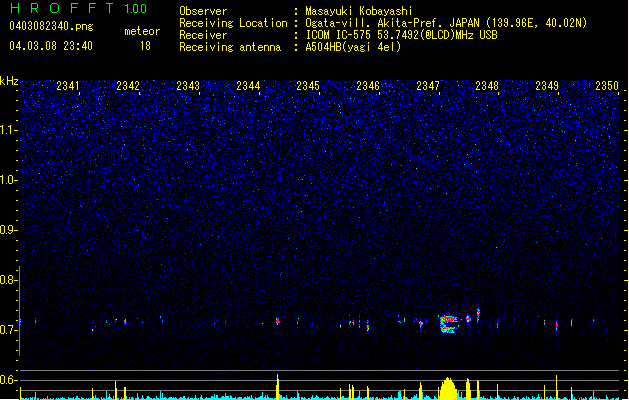
Task: Select the name Masayuki Kobayashi
Action: coord(359,11)
